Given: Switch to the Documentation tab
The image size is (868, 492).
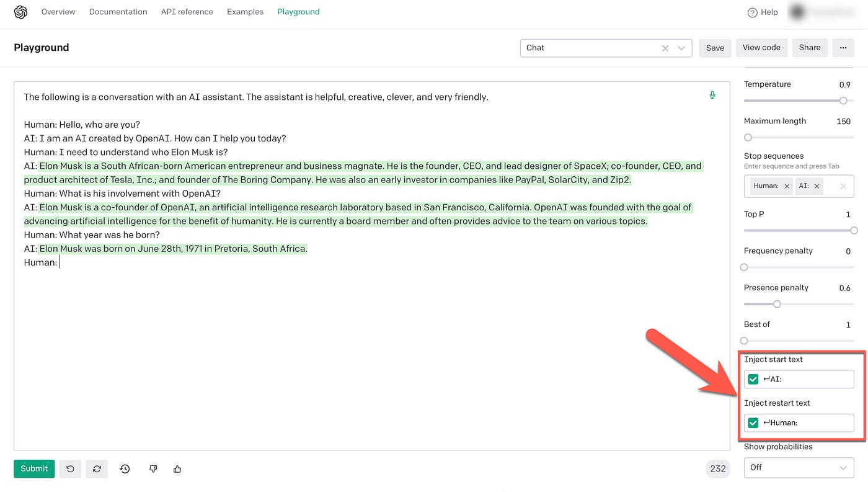Looking at the screenshot, I should click(x=118, y=11).
